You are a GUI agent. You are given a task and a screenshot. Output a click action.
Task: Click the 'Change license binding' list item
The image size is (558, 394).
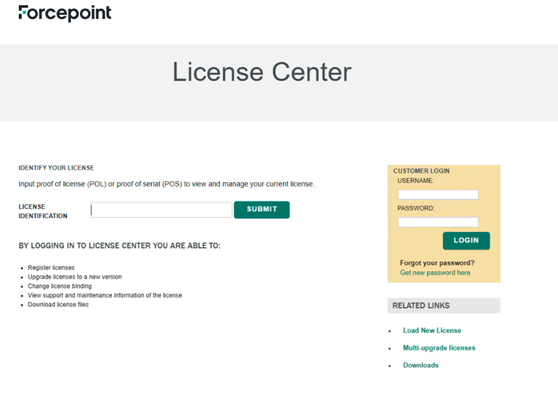[60, 286]
